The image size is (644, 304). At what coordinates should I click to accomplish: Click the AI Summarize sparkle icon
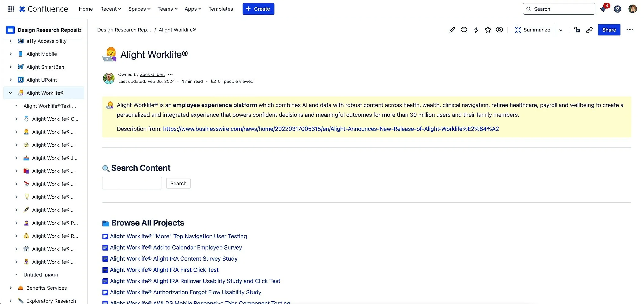[x=518, y=30]
